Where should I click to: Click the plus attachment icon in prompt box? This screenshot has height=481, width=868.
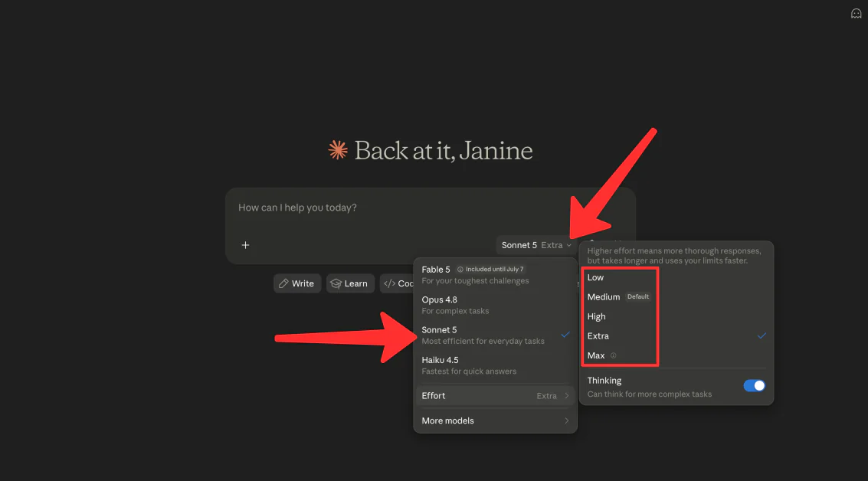click(x=245, y=245)
